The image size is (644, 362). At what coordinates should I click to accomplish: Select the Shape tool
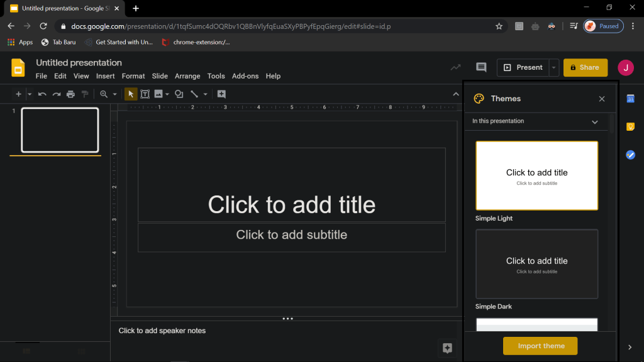(x=179, y=94)
